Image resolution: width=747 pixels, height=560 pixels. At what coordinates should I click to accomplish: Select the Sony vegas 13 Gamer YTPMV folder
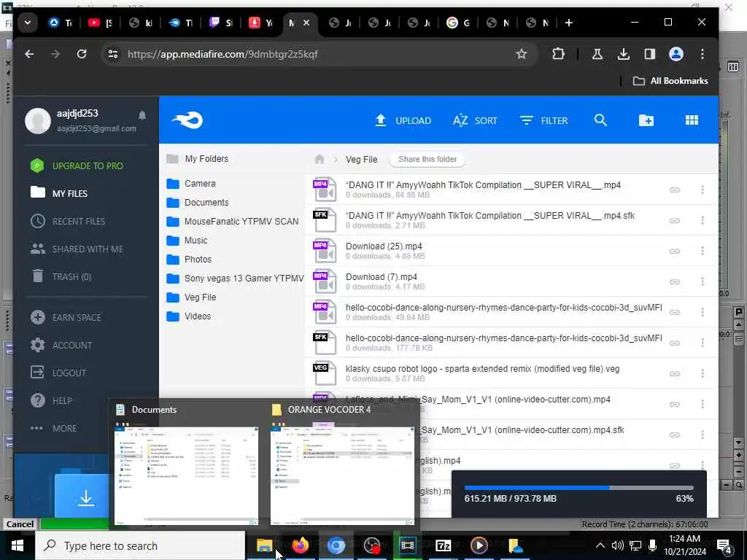pyautogui.click(x=235, y=278)
